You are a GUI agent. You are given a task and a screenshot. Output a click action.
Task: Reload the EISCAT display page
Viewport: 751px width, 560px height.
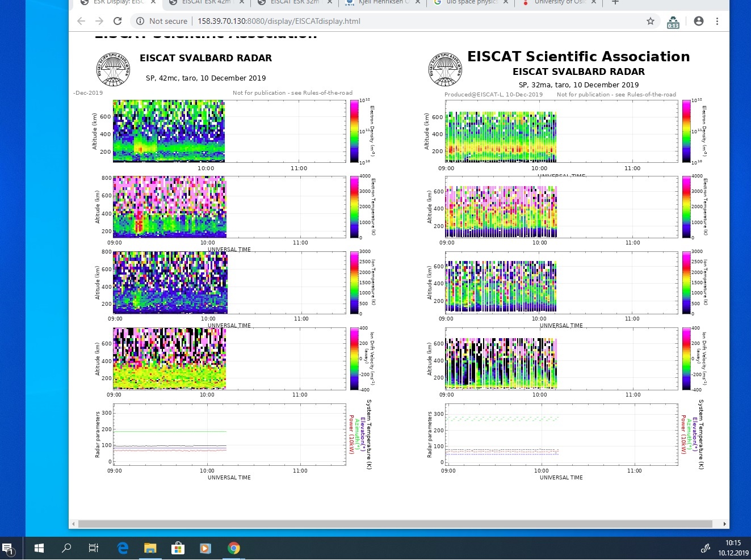tap(118, 21)
